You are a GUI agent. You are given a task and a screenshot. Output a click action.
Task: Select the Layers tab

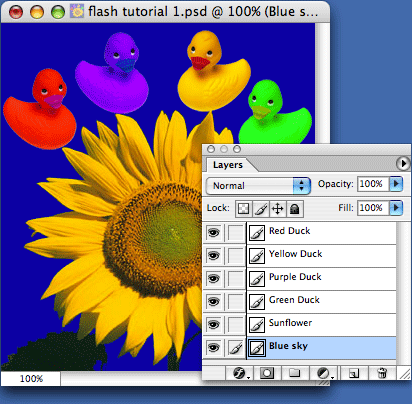228,165
